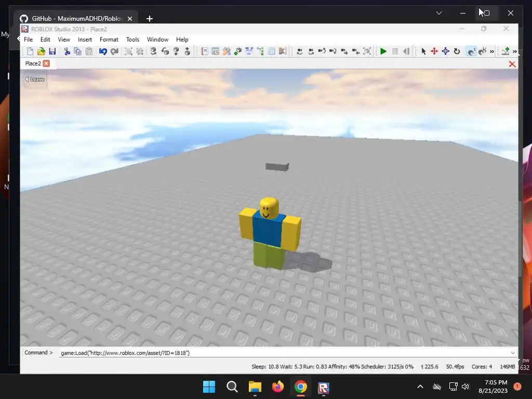Open the Edit menu
Image resolution: width=532 pixels, height=399 pixels.
click(x=45, y=39)
